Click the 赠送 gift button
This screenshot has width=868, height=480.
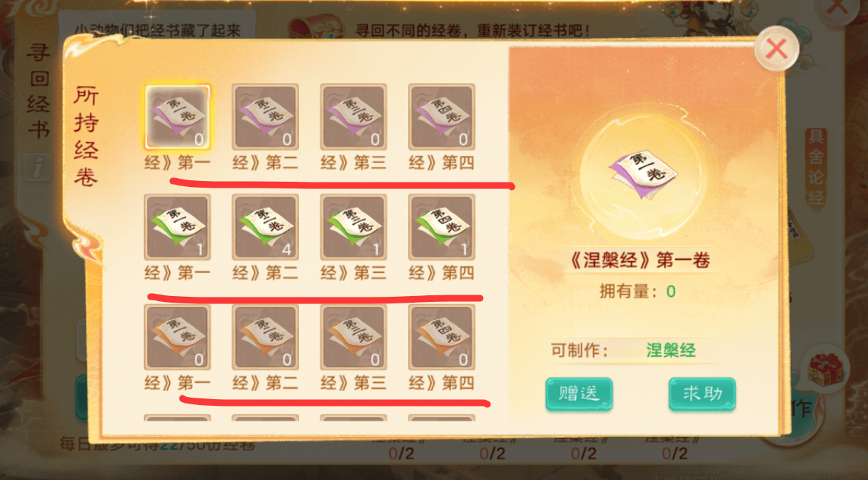(x=579, y=394)
